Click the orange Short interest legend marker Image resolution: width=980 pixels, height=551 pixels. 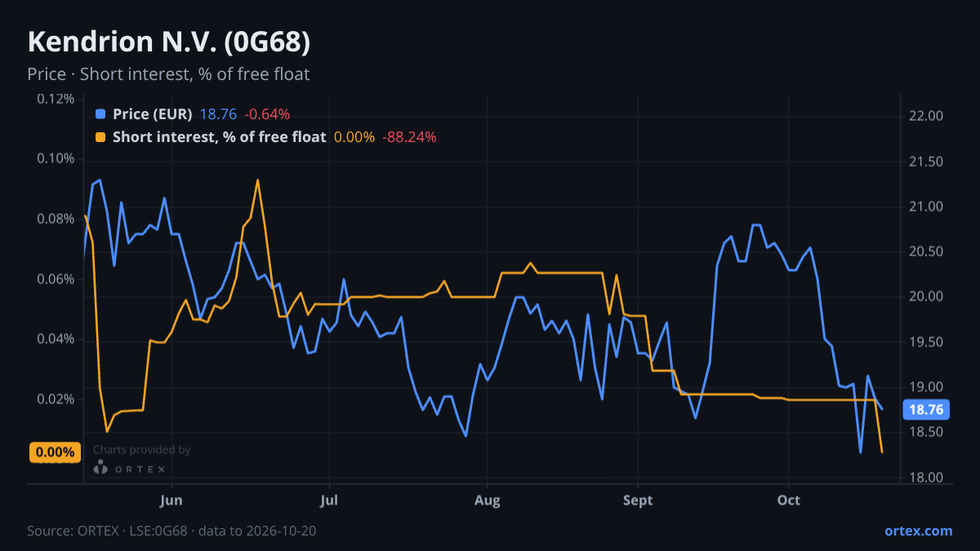[100, 137]
